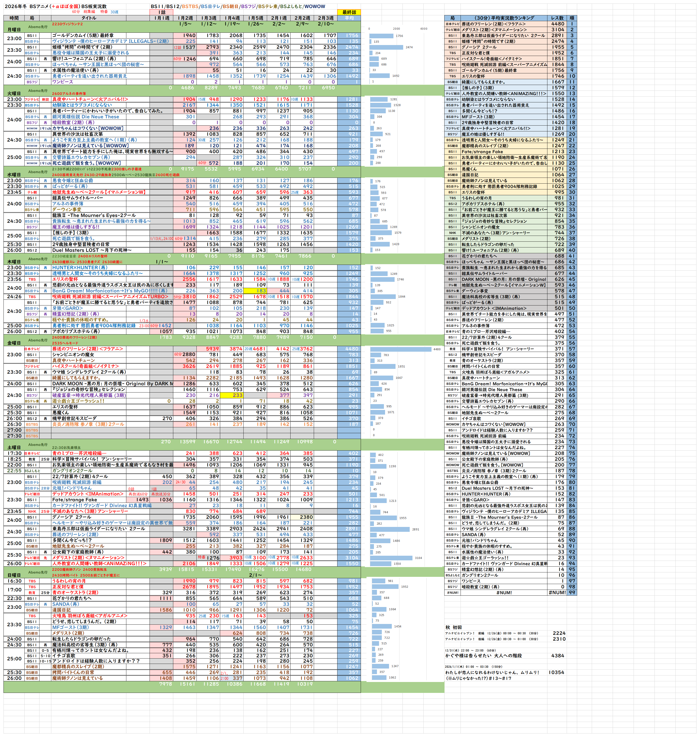Select the 日曜日 day section label
This screenshot has width=700, height=737.
[x=14, y=575]
